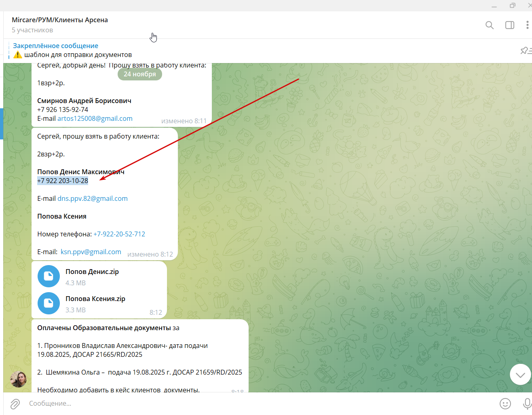Download the Попов Денис.zip file icon
The width and height of the screenshot is (532, 415).
[49, 276]
